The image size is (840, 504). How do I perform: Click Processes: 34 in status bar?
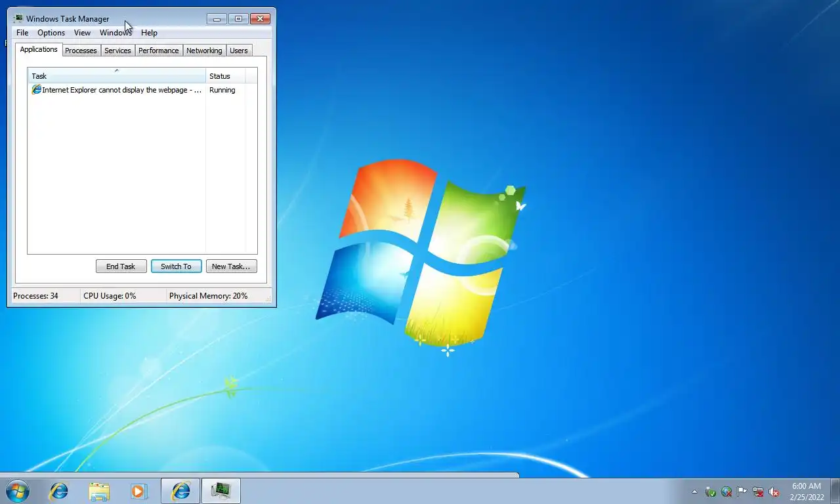35,296
